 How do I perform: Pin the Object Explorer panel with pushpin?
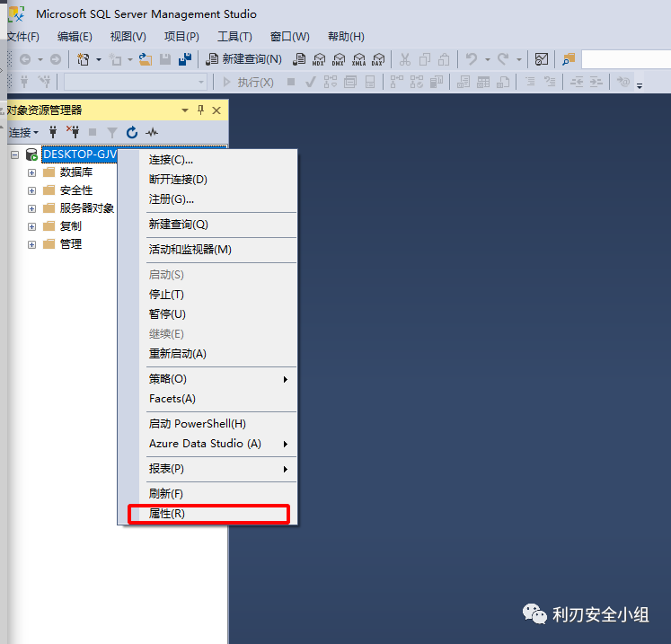pos(200,110)
